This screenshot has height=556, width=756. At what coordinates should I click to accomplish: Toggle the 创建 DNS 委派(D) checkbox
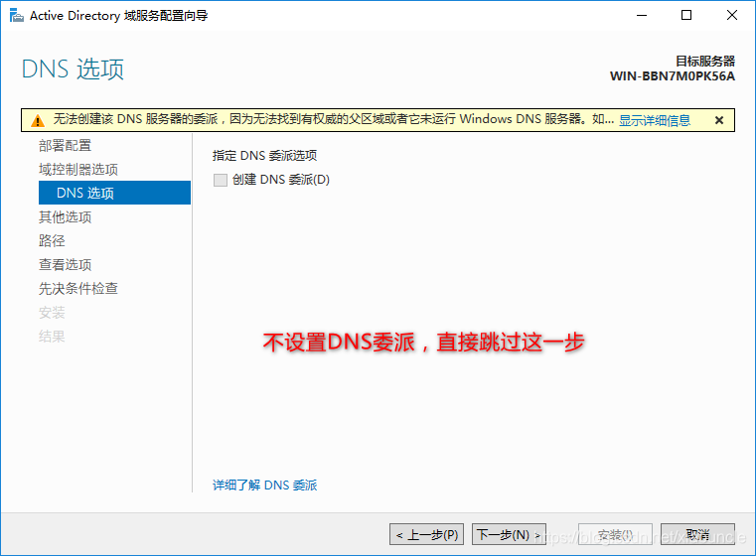click(221, 180)
